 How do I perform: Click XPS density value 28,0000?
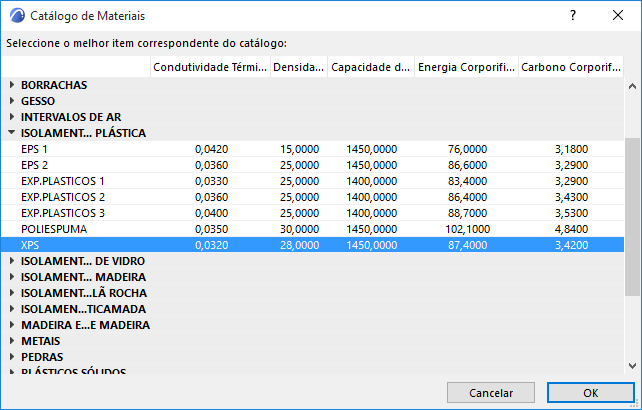coord(300,245)
